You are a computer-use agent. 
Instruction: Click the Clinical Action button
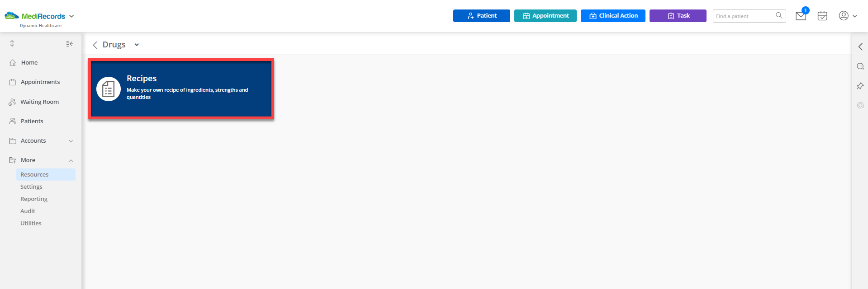(x=613, y=16)
